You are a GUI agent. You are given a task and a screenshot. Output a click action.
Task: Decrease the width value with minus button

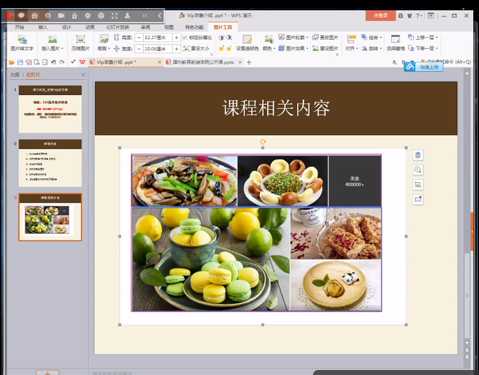pyautogui.click(x=139, y=49)
